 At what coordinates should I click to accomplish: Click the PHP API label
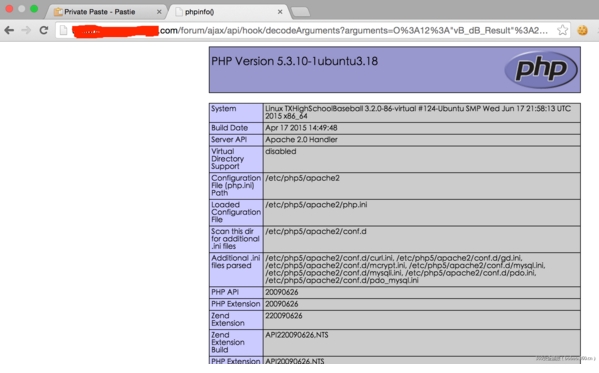point(225,292)
